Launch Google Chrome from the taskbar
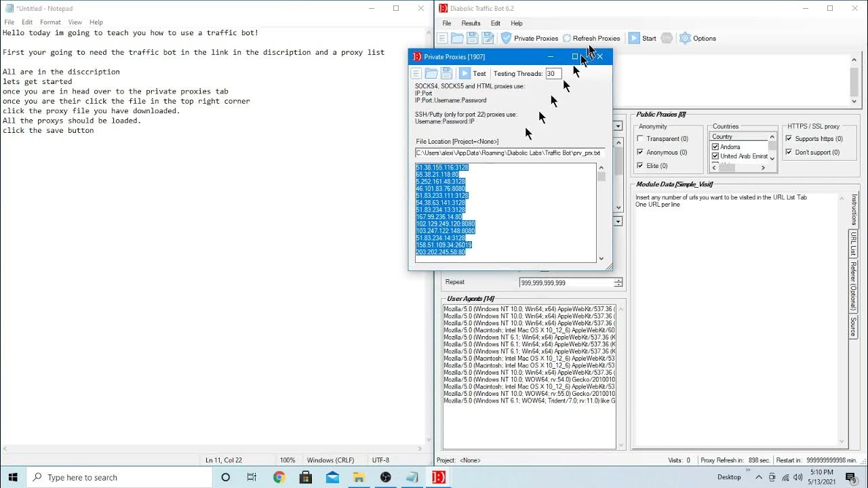This screenshot has height=488, width=868. pyautogui.click(x=279, y=477)
